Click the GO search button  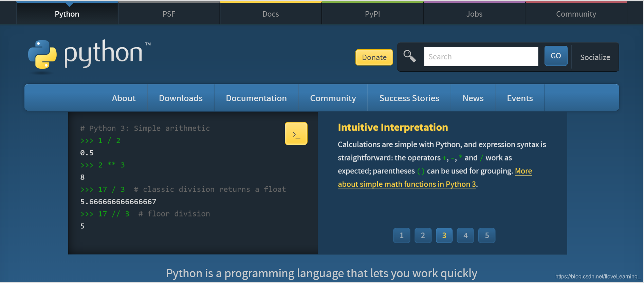(x=556, y=56)
